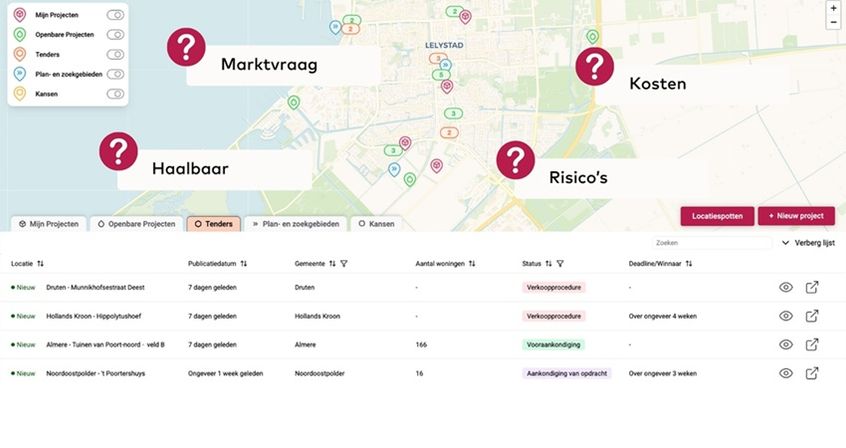Filter the Status column
The height and width of the screenshot is (448, 846).
pyautogui.click(x=560, y=264)
